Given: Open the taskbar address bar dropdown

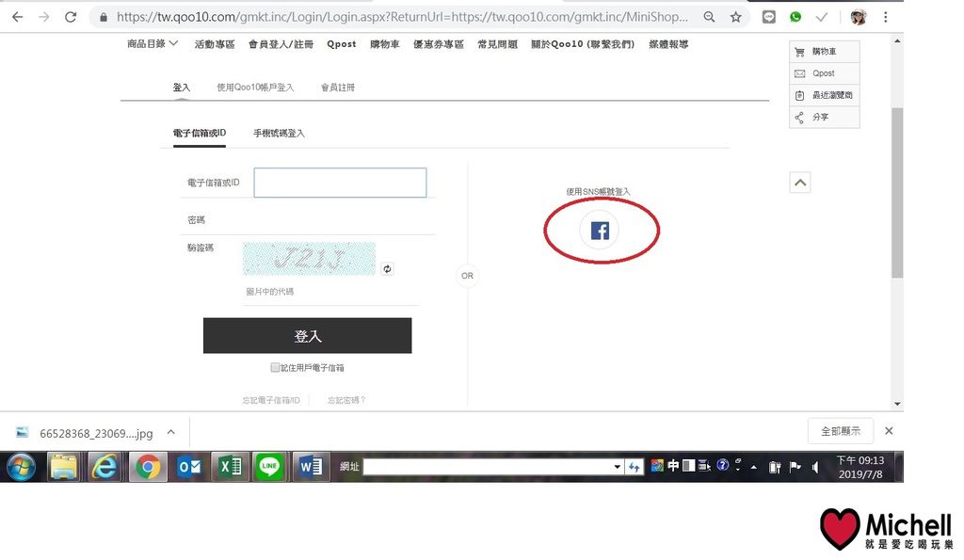Looking at the screenshot, I should click(x=617, y=467).
